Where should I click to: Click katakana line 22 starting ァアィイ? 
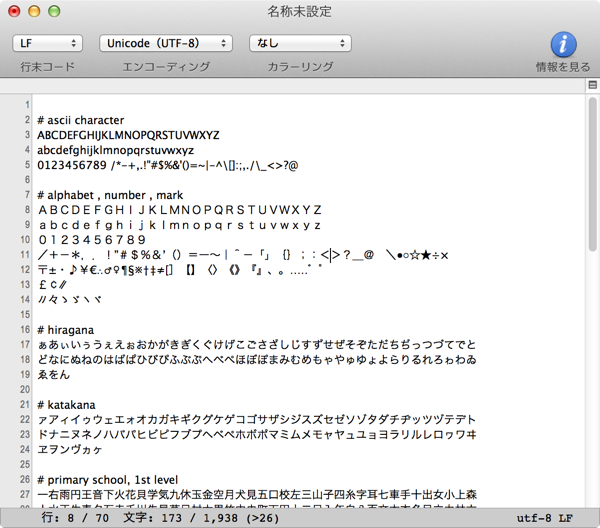point(257,420)
